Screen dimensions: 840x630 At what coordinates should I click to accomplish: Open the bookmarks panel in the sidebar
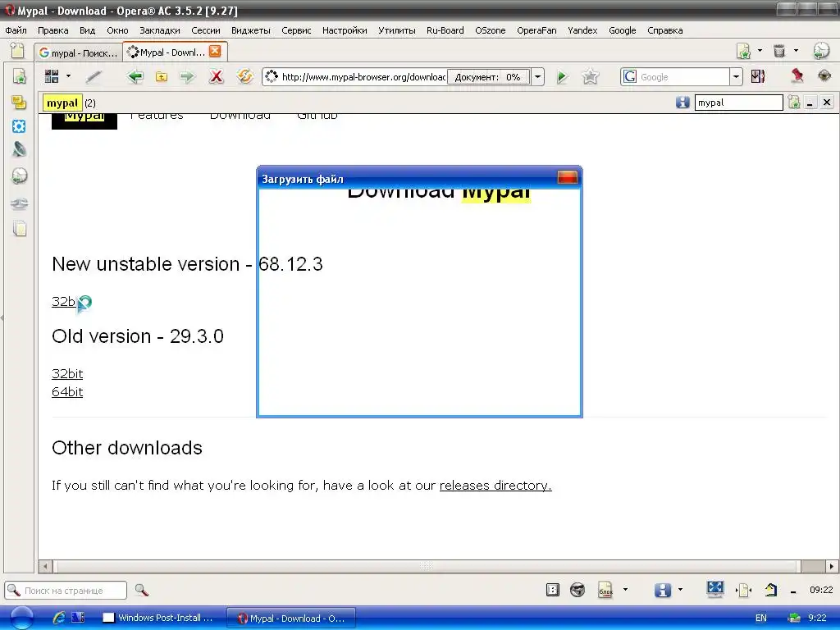tap(20, 76)
